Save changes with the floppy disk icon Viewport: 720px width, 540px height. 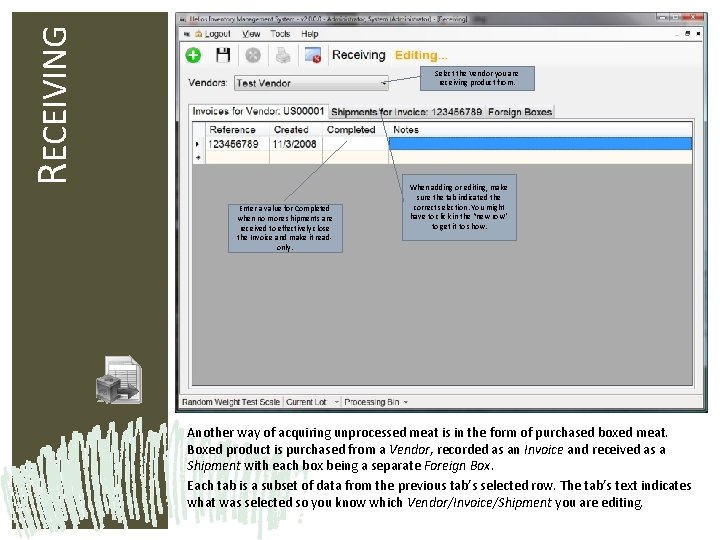click(223, 55)
